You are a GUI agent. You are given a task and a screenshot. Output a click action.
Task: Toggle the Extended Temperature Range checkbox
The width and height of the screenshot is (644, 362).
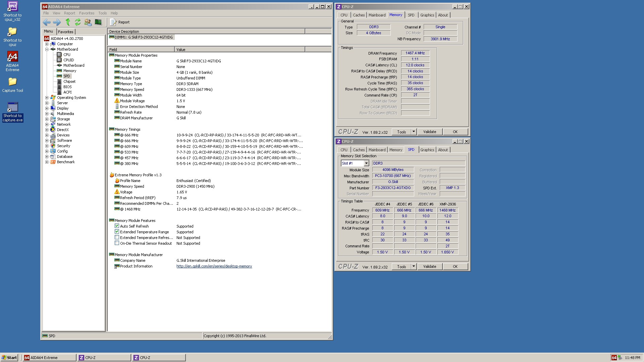pos(117,232)
